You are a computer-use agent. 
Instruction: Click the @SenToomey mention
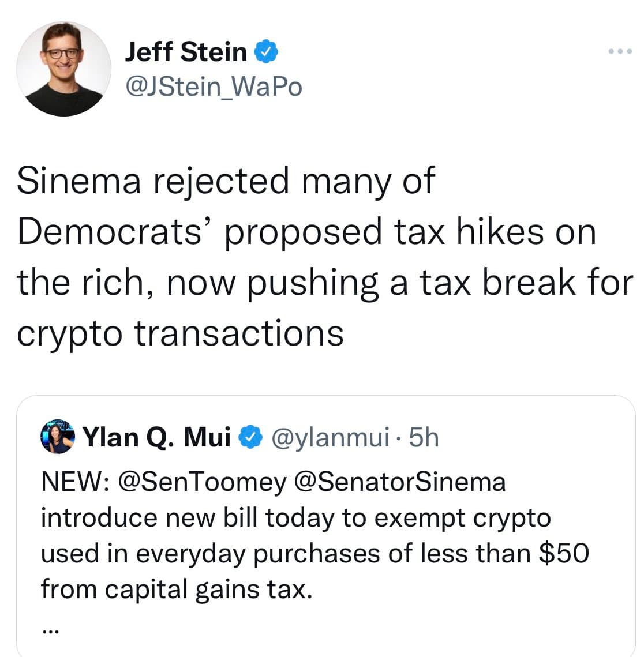pyautogui.click(x=201, y=481)
